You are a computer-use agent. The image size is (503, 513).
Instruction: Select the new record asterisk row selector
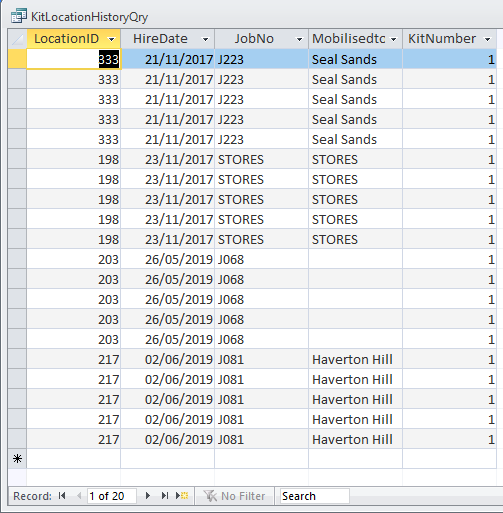point(17,459)
